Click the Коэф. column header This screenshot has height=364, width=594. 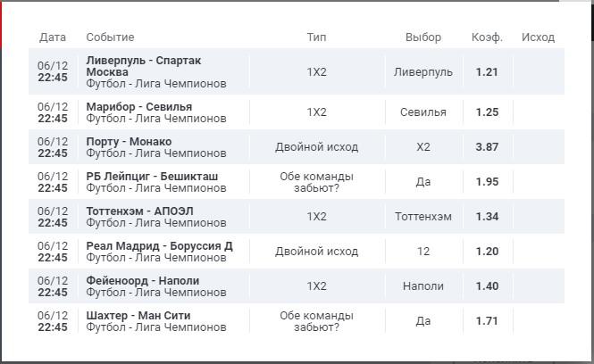pyautogui.click(x=487, y=37)
